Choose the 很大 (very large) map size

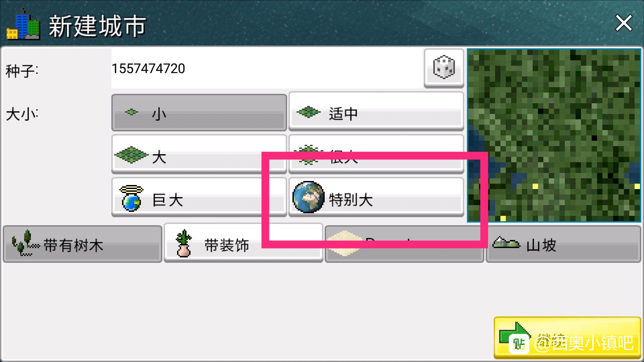click(376, 154)
